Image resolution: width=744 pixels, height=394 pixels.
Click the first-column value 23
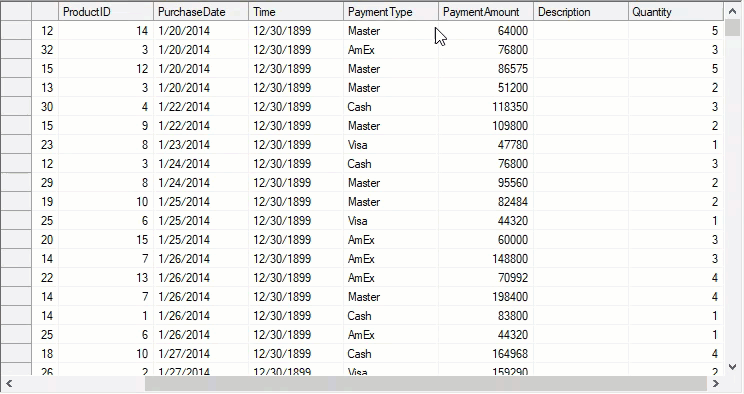point(45,145)
